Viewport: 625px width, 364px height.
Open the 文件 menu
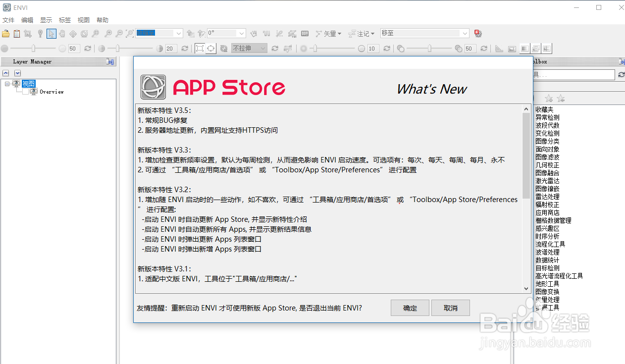(8, 20)
